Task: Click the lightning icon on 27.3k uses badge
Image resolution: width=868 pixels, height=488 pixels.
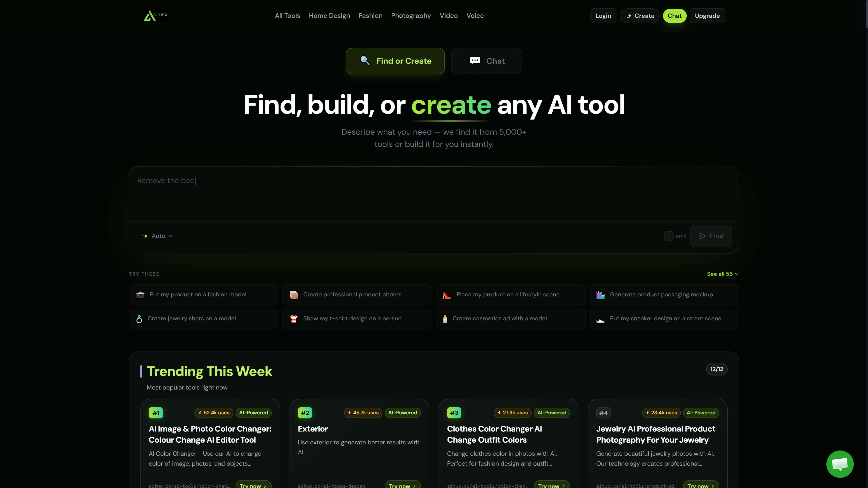Action: tap(499, 413)
